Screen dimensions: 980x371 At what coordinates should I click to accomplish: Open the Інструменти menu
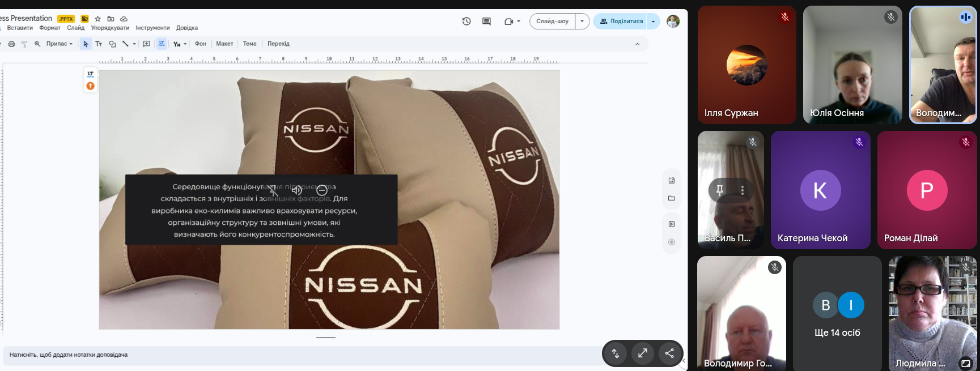coord(152,28)
